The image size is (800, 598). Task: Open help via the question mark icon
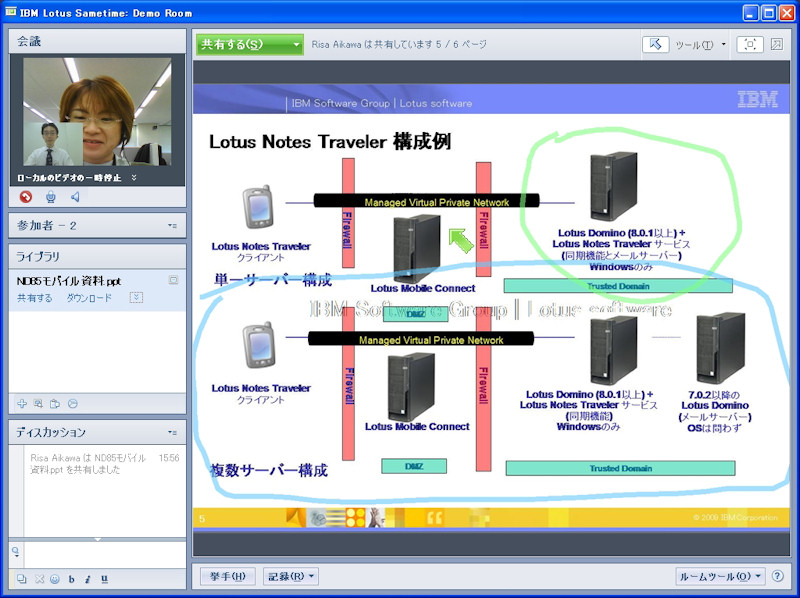pyautogui.click(x=778, y=576)
